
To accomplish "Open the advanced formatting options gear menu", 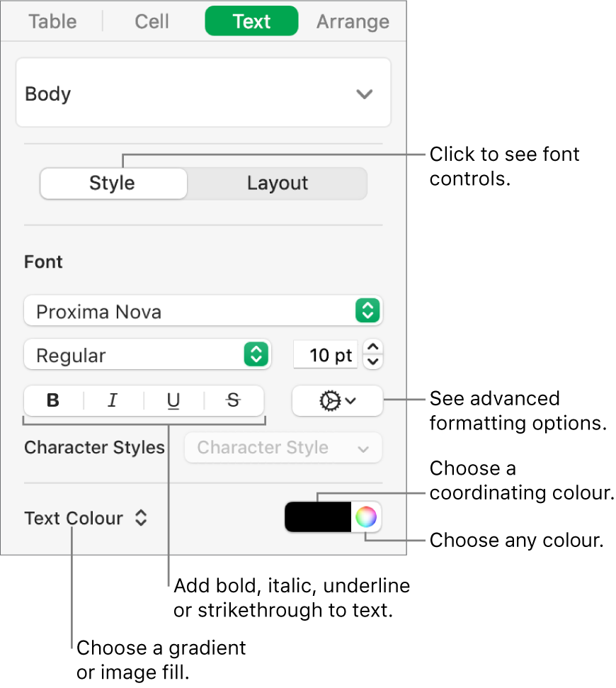I will click(x=337, y=401).
